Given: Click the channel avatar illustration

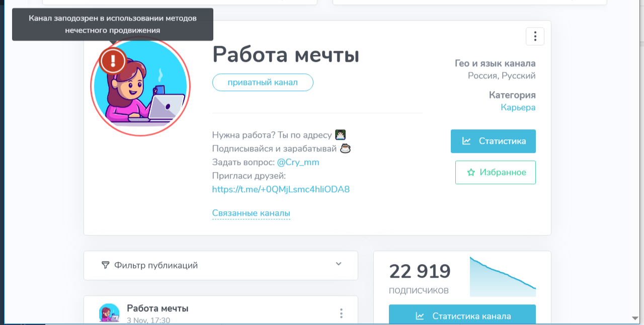Looking at the screenshot, I should 140,87.
